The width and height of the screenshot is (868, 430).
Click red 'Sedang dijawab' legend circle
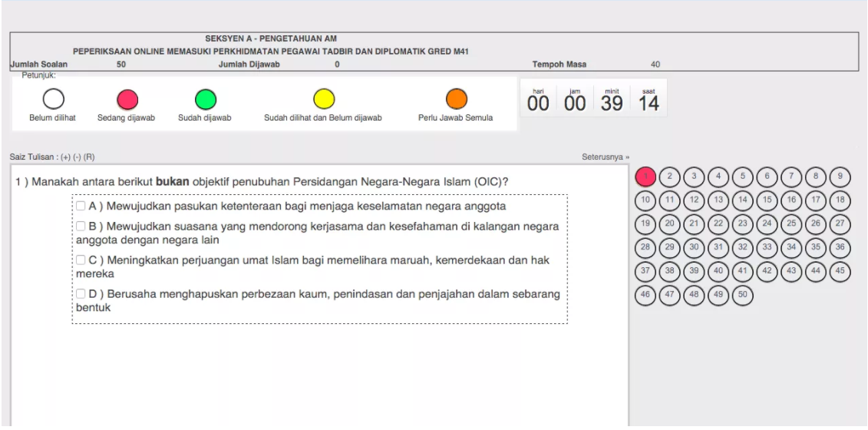point(127,99)
